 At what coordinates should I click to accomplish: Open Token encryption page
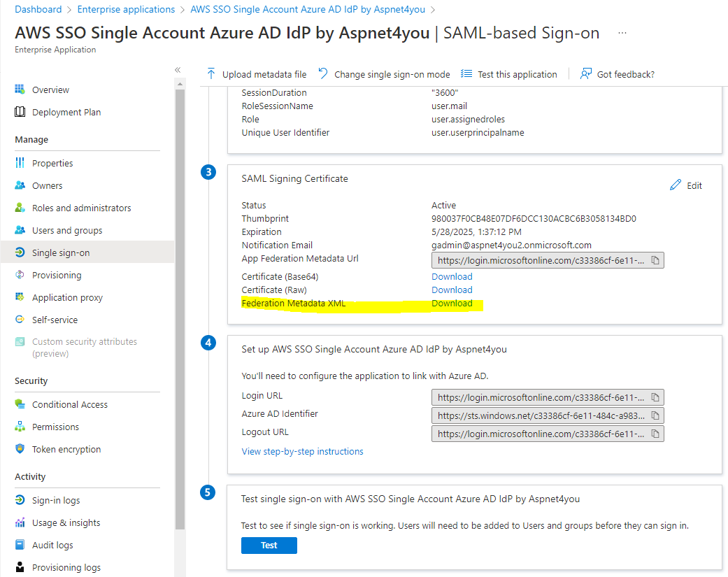coord(66,449)
